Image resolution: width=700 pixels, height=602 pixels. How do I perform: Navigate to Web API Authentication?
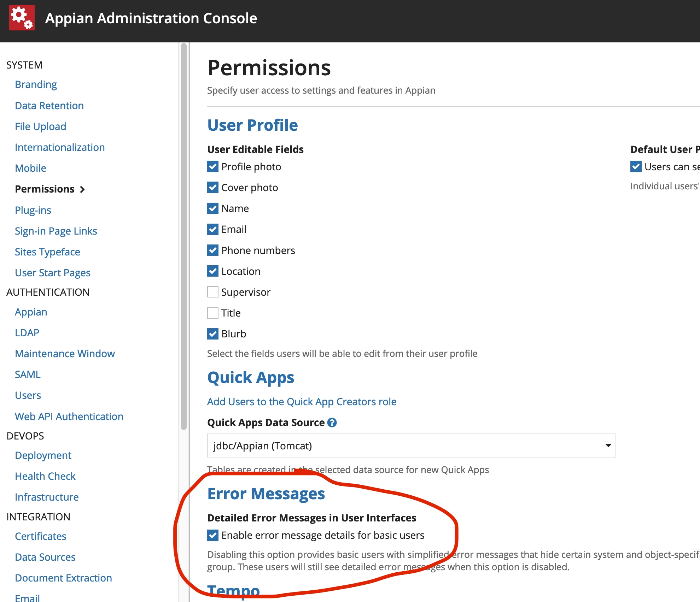coord(69,417)
